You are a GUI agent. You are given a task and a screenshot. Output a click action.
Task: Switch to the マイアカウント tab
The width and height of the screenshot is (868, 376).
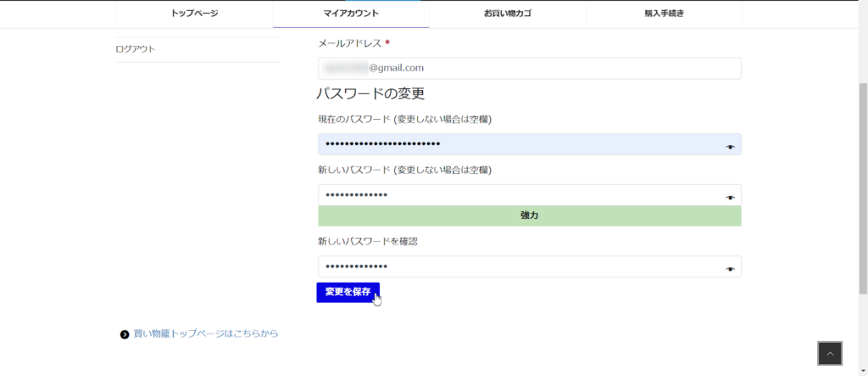point(351,14)
